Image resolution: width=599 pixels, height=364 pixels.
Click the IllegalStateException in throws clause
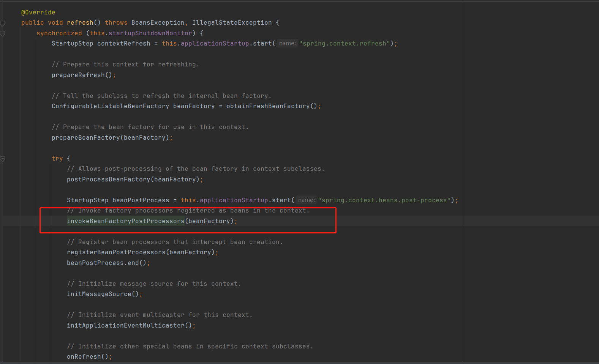(232, 23)
